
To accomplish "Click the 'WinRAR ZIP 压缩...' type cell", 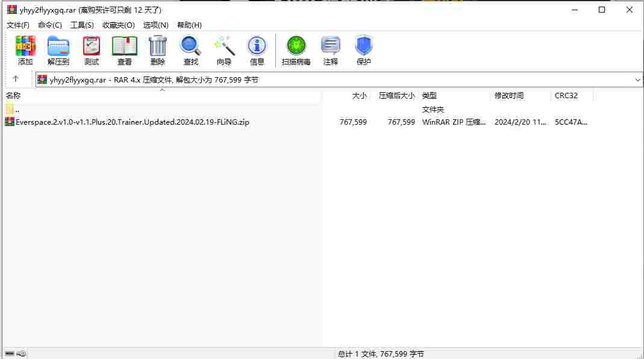I will (x=454, y=122).
